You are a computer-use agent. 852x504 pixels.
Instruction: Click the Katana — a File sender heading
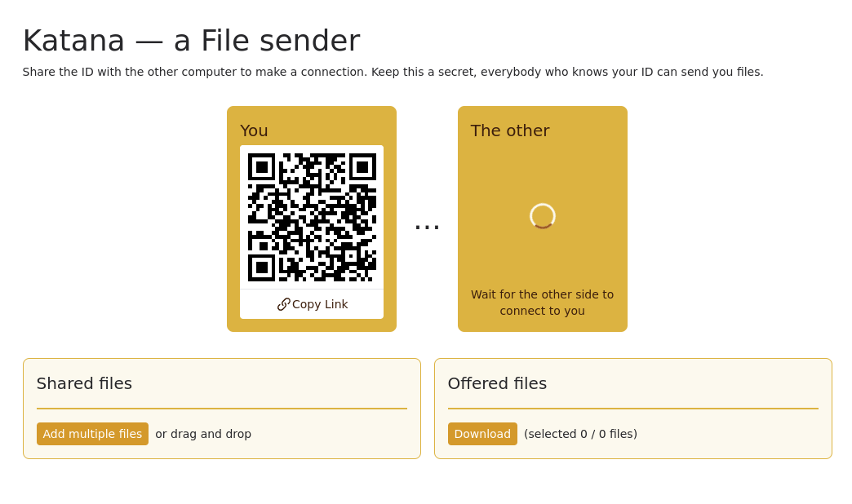(191, 41)
